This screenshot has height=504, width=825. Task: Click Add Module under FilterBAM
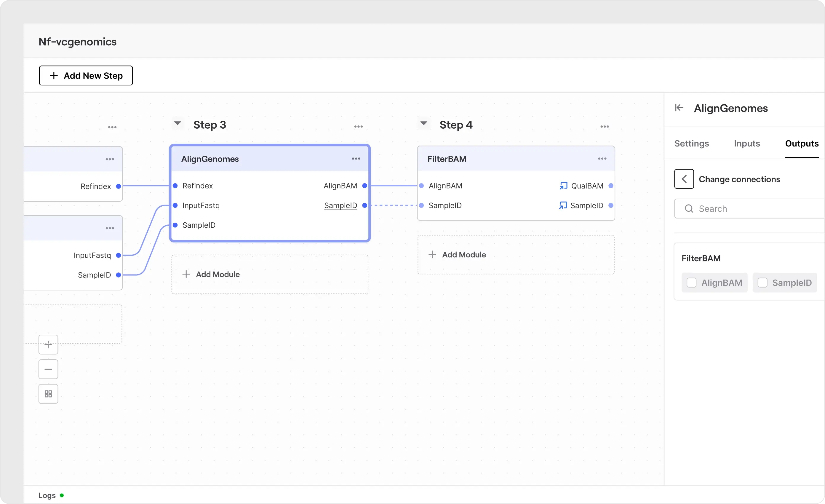point(464,254)
